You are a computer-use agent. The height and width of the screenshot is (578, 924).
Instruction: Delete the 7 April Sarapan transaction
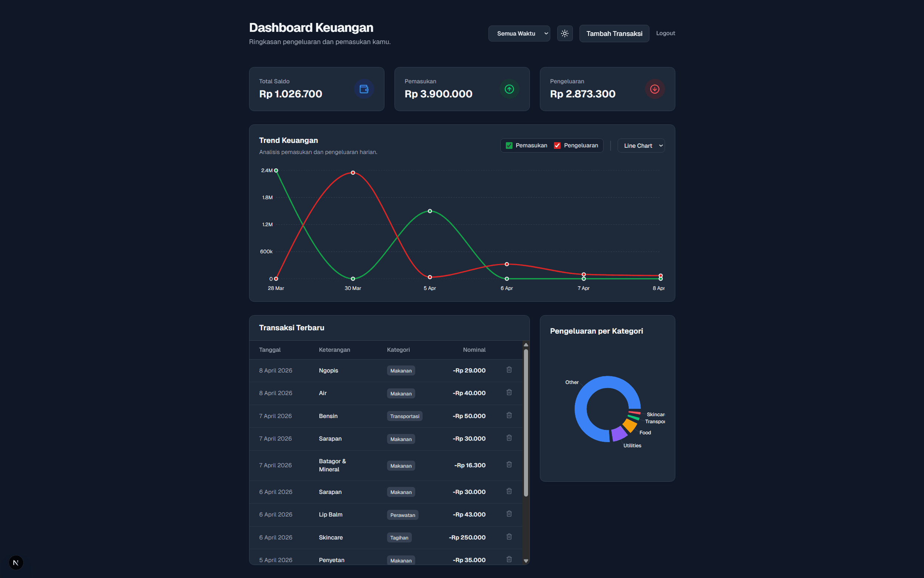click(509, 438)
